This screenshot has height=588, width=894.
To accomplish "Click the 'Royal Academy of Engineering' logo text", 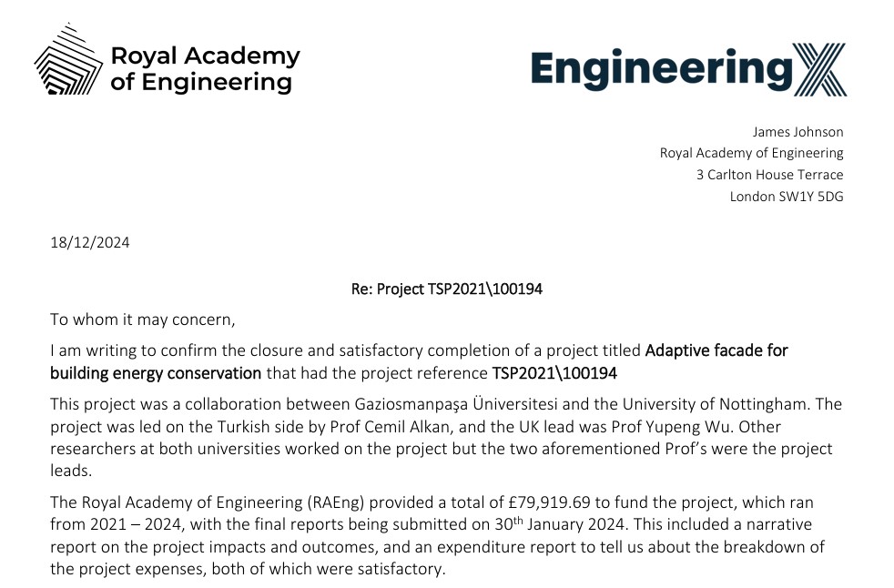I will coord(205,69).
